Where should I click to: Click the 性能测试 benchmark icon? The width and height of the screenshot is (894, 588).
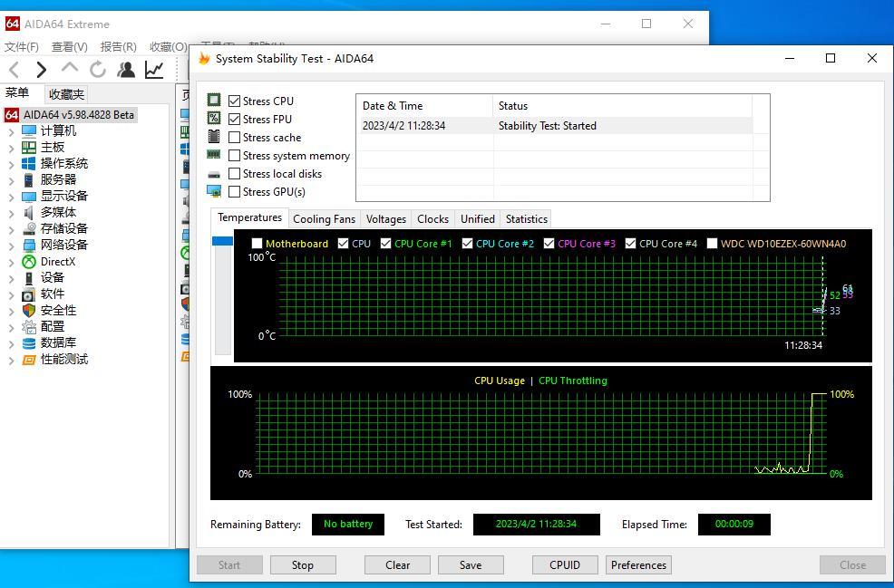[x=29, y=360]
